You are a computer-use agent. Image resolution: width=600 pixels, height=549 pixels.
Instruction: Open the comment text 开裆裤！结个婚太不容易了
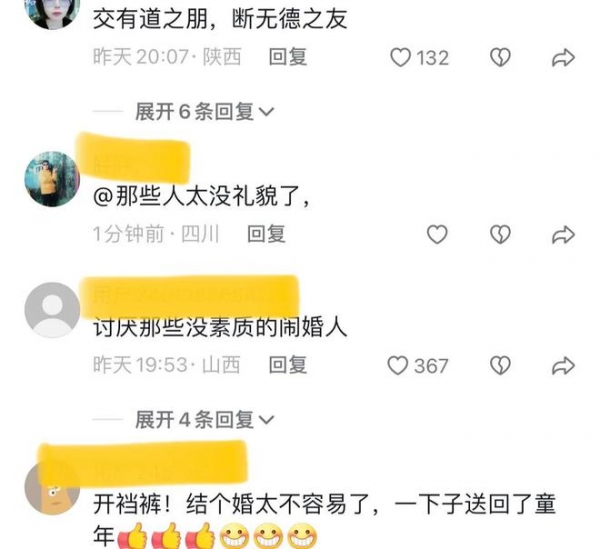[324, 520]
